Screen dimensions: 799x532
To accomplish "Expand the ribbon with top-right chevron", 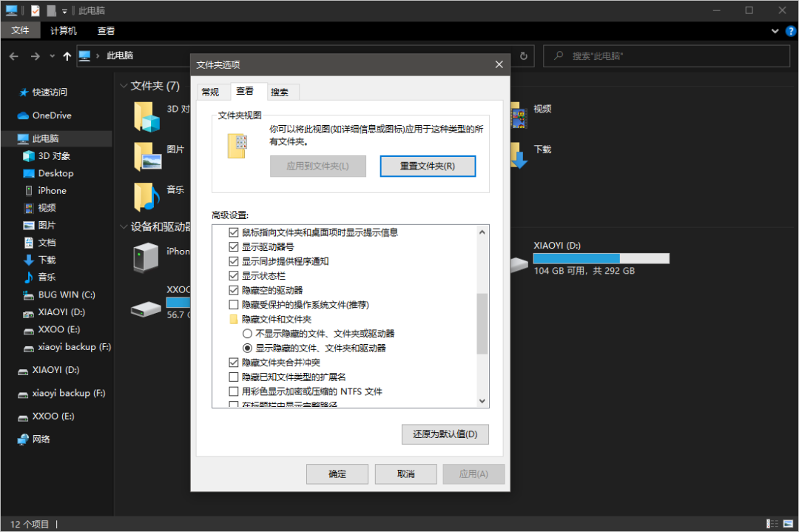I will coord(775,31).
